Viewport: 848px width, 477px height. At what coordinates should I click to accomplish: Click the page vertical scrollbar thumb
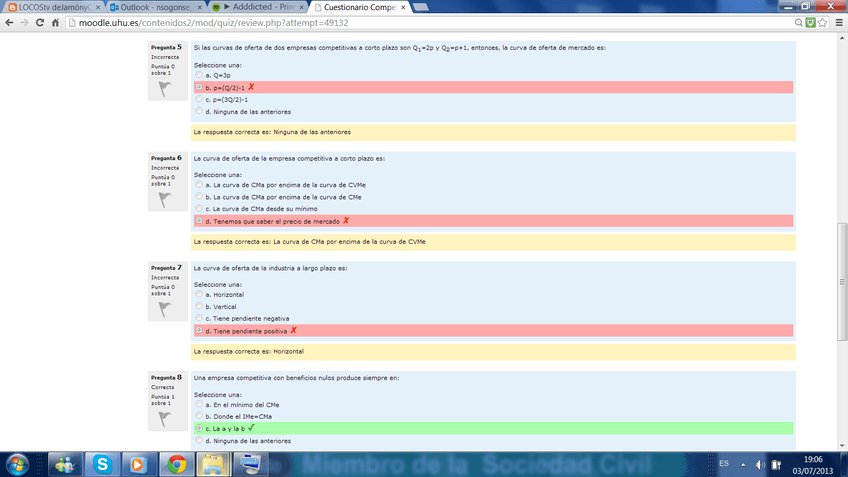pyautogui.click(x=842, y=282)
